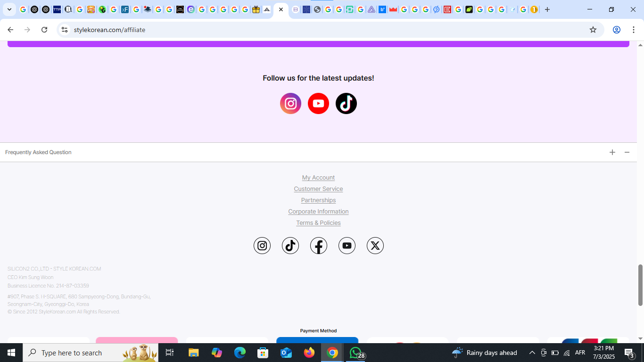Switch to the gift box icon tab
Viewport: 644px width, 362px height.
point(256,9)
